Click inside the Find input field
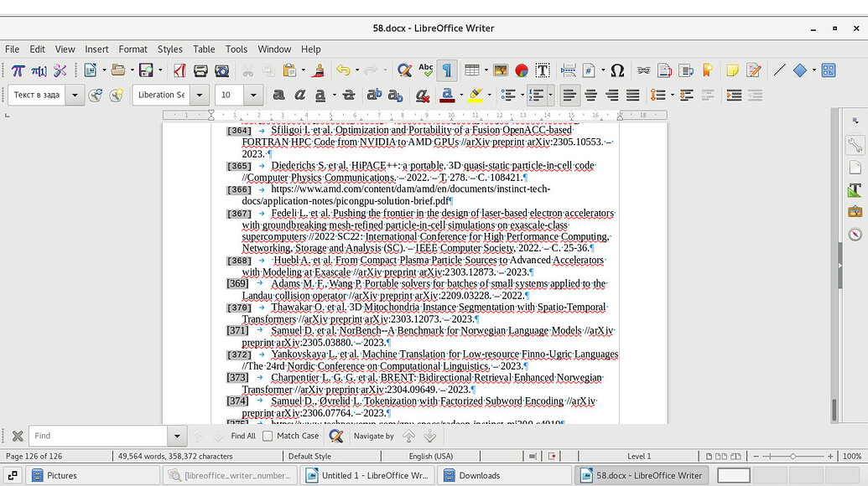The height and width of the screenshot is (486, 868). pos(101,436)
